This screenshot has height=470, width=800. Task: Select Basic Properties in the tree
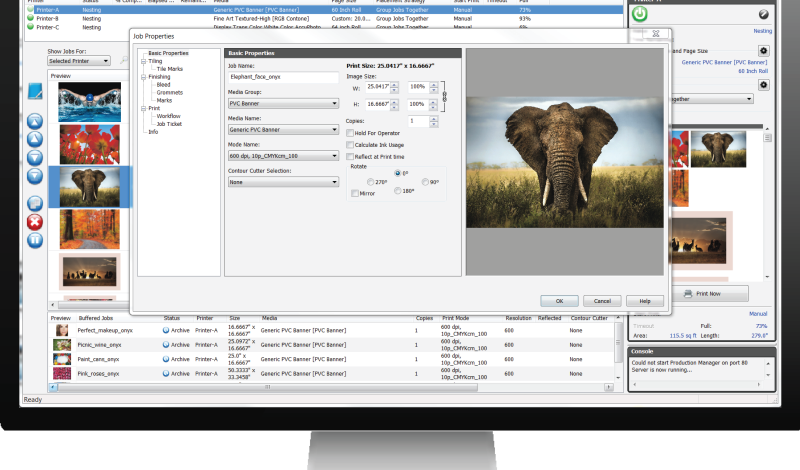click(168, 53)
